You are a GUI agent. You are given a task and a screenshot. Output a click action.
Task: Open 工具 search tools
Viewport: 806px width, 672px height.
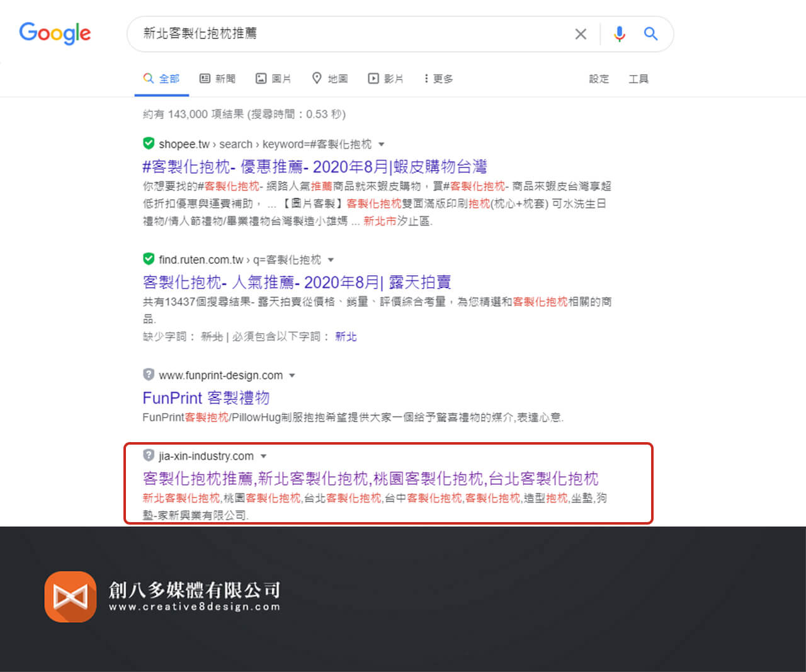click(x=639, y=79)
